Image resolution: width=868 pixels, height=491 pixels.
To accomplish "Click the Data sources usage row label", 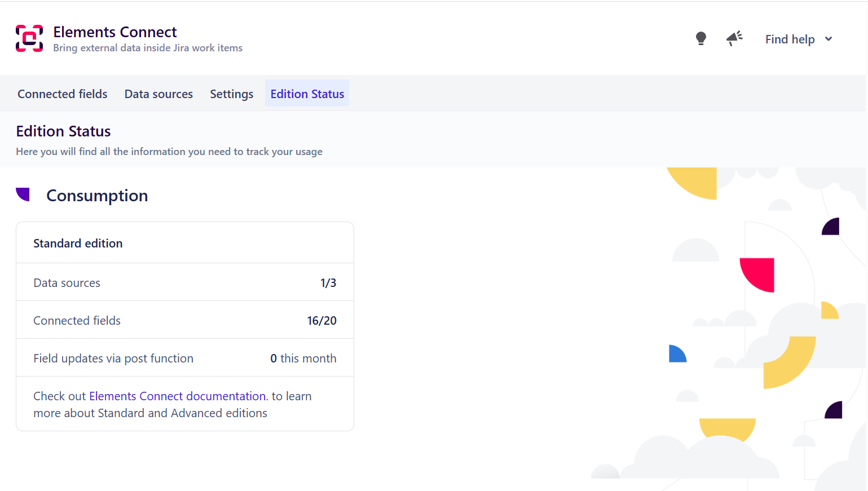I will click(x=67, y=283).
